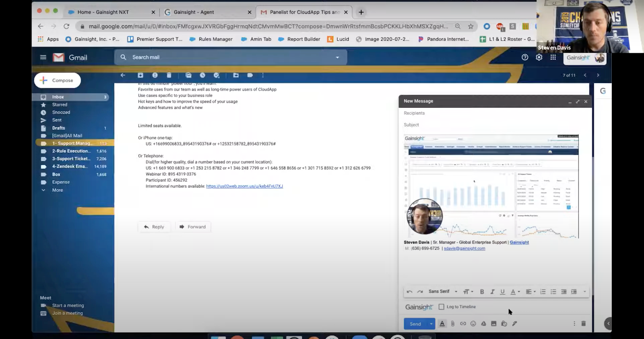The image size is (644, 339).
Task: Open the sdavis@gainsight.com link in signature
Action: 464,248
